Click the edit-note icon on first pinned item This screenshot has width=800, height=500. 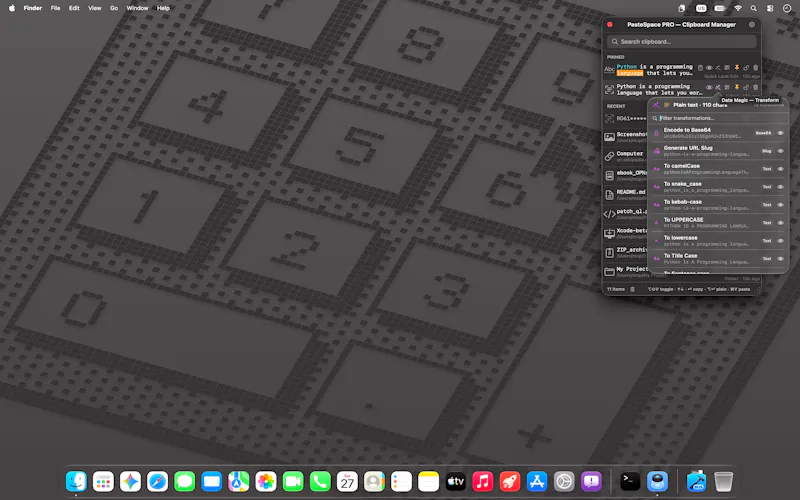coord(701,67)
